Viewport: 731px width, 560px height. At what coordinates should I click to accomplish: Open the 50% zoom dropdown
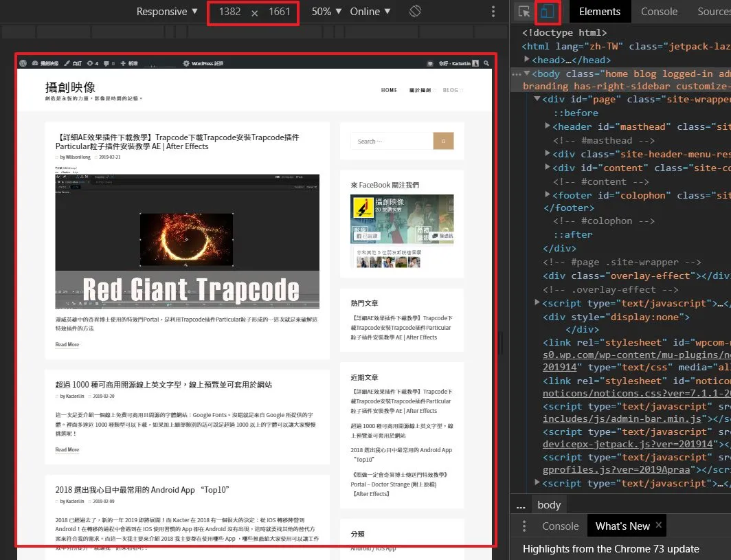tap(326, 12)
